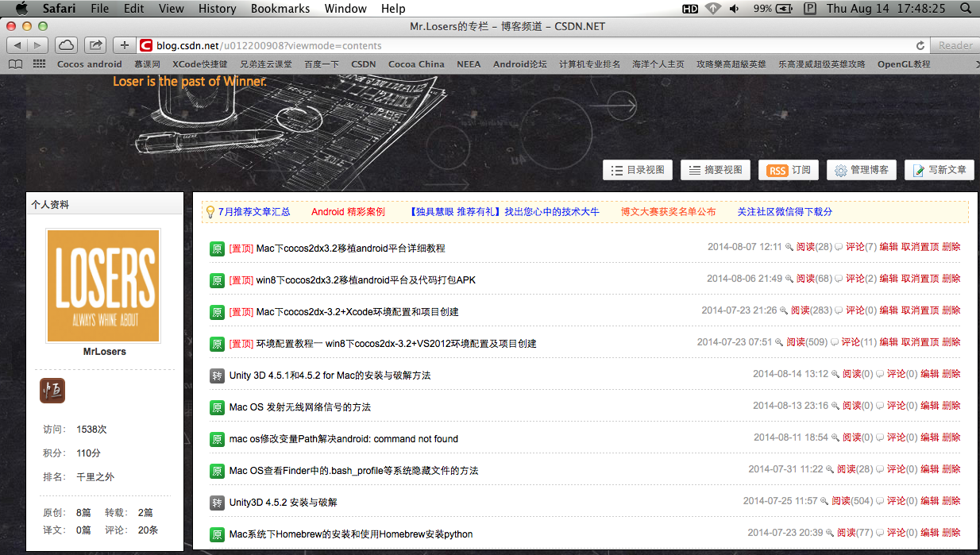Viewport: 980px width, 555px height.
Task: Open Top Sites grid icon
Action: coord(39,64)
